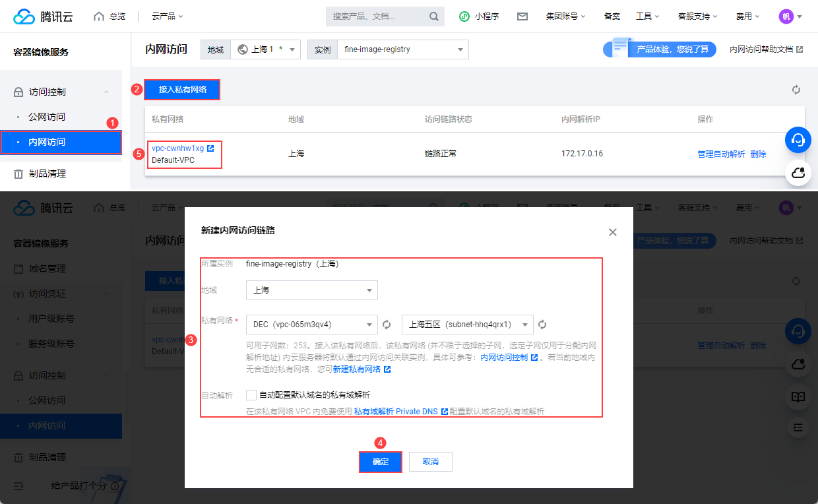Click the purple user avatar in undimmed header
This screenshot has height=504, width=818.
pyautogui.click(x=786, y=16)
